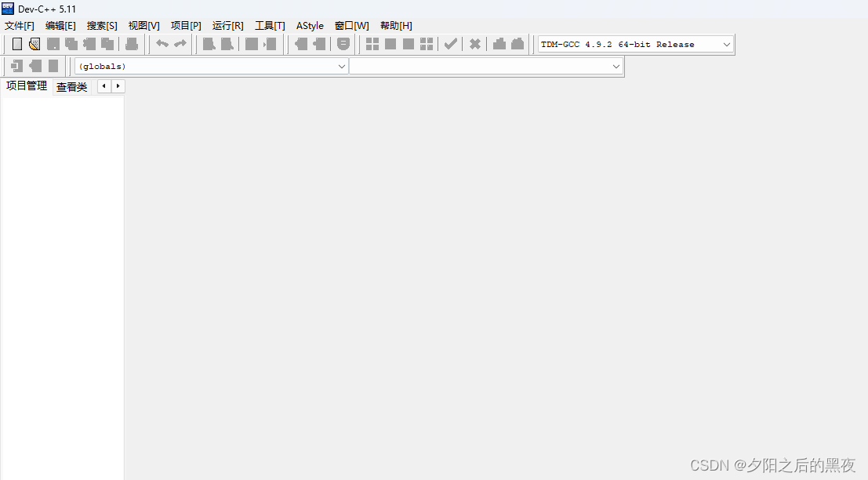Click the Run toolbar icon
The width and height of the screenshot is (868, 480).
click(390, 44)
